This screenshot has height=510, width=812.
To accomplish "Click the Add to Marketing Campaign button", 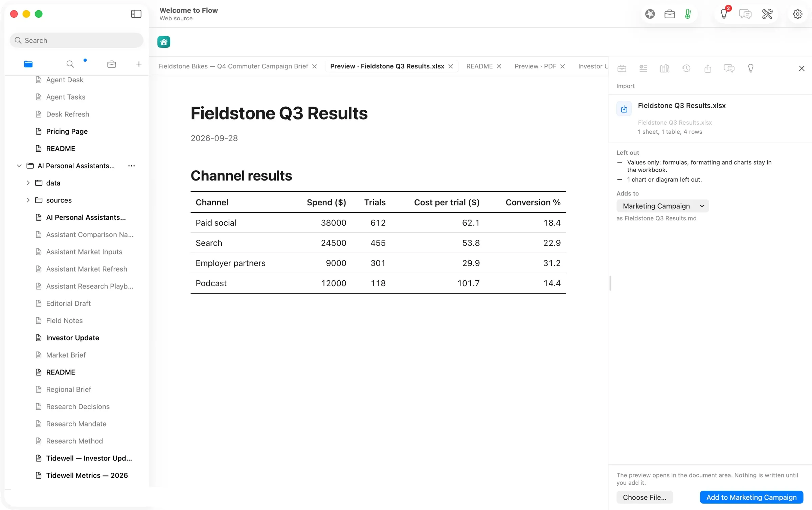I will 751,497.
